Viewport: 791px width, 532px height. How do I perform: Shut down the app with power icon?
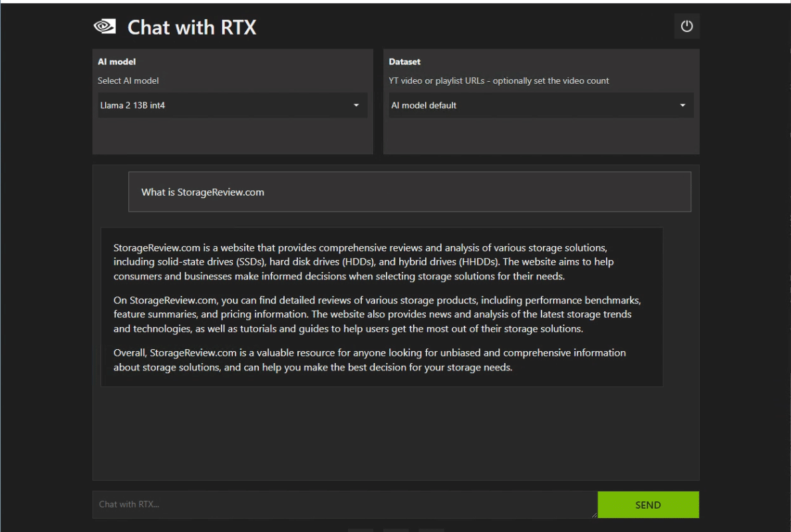click(x=687, y=26)
